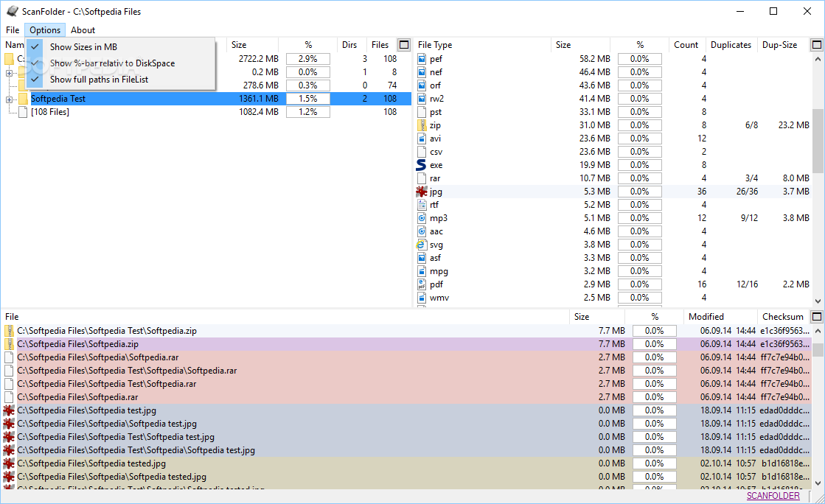Click the orf file type icon
The width and height of the screenshot is (825, 504).
pos(422,85)
